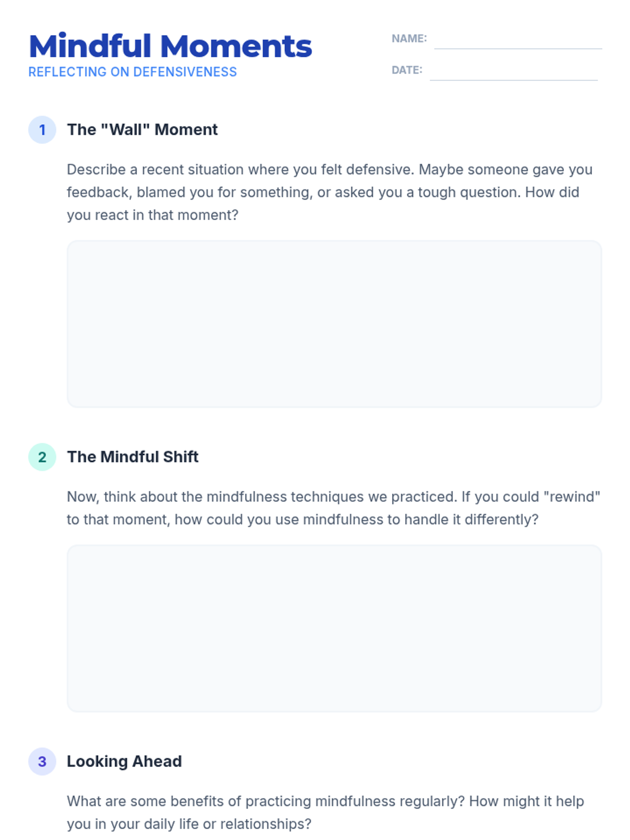Click the Reflecting on Defensiveness subtitle
The height and width of the screenshot is (840, 630).
pos(132,72)
